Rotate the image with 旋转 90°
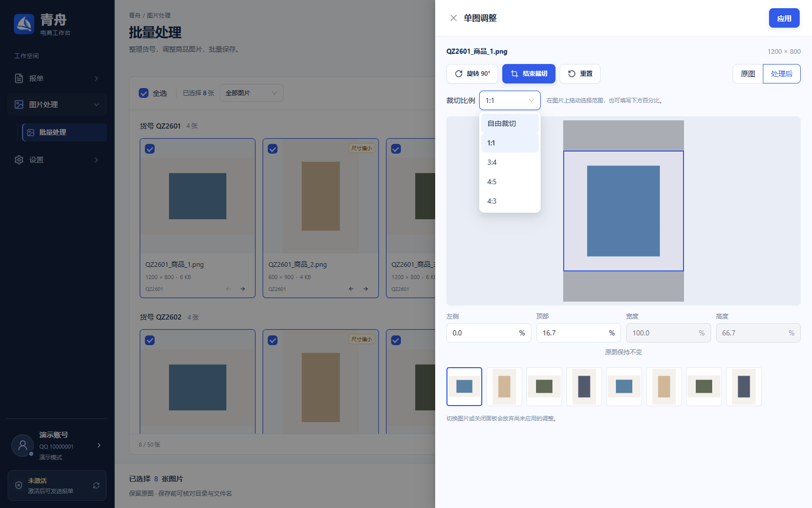Image resolution: width=812 pixels, height=508 pixels. (x=473, y=74)
